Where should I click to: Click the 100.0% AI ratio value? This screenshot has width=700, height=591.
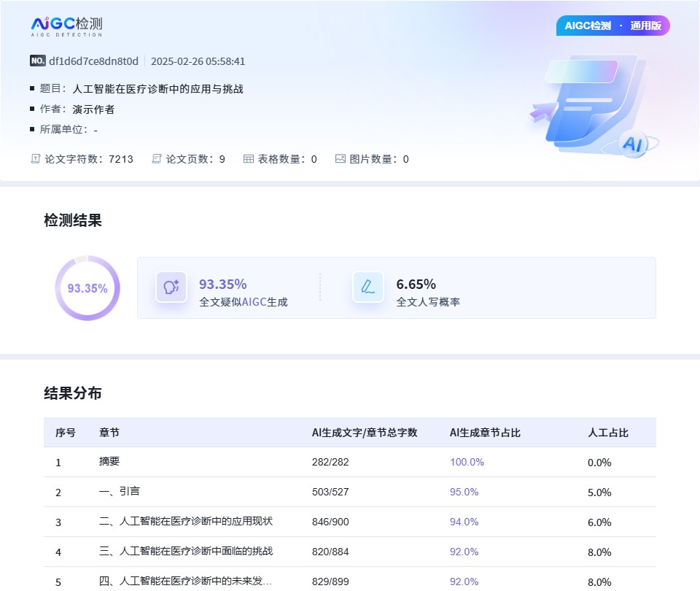click(x=467, y=463)
